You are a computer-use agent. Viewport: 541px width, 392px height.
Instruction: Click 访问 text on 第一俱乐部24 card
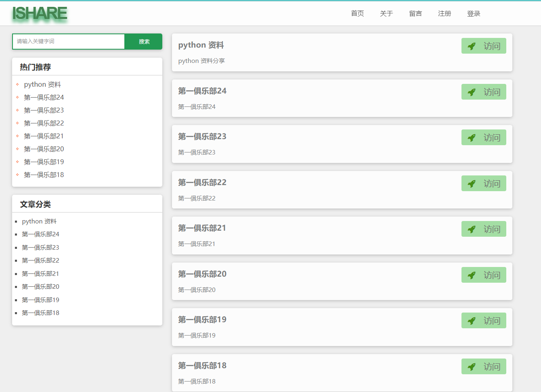click(492, 92)
